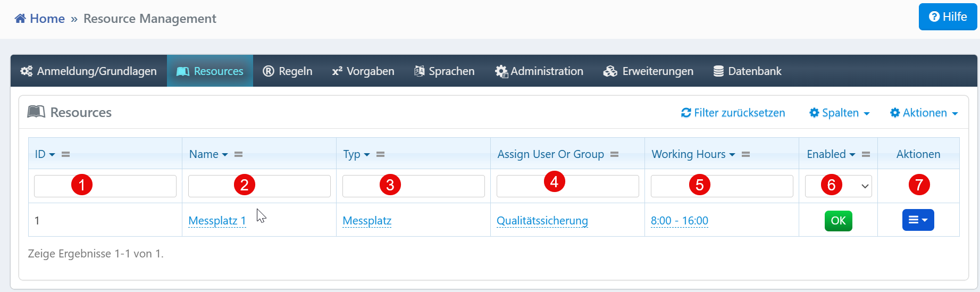Click the Messplatz type link
Viewport: 980px width, 292px height.
click(x=367, y=221)
